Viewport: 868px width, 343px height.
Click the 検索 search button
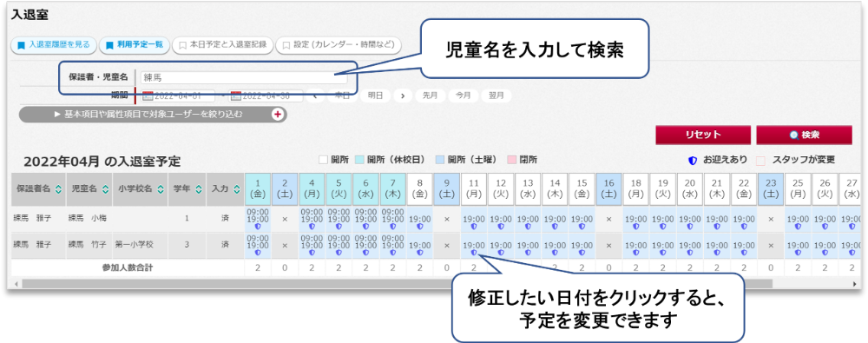pos(805,135)
